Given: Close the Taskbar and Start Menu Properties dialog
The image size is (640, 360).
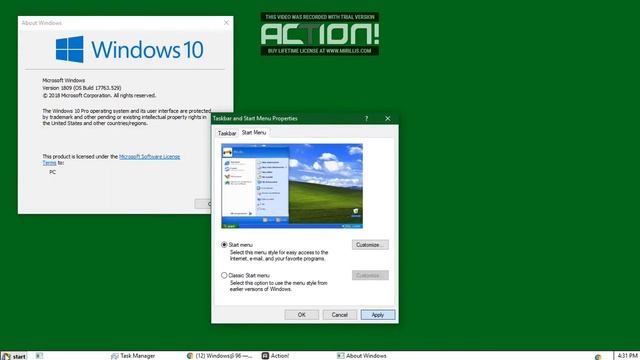Looking at the screenshot, I should coord(388,118).
